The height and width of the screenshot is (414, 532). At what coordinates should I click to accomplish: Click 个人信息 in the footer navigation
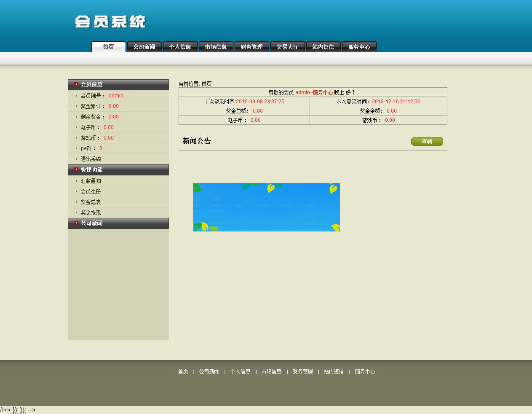240,371
